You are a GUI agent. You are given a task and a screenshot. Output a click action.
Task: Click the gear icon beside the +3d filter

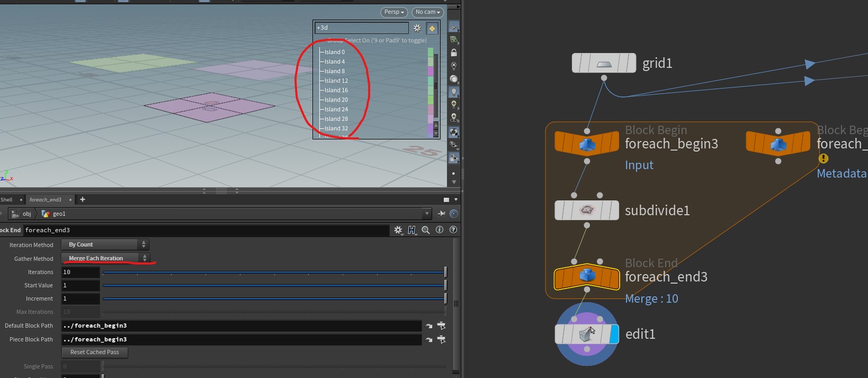417,28
